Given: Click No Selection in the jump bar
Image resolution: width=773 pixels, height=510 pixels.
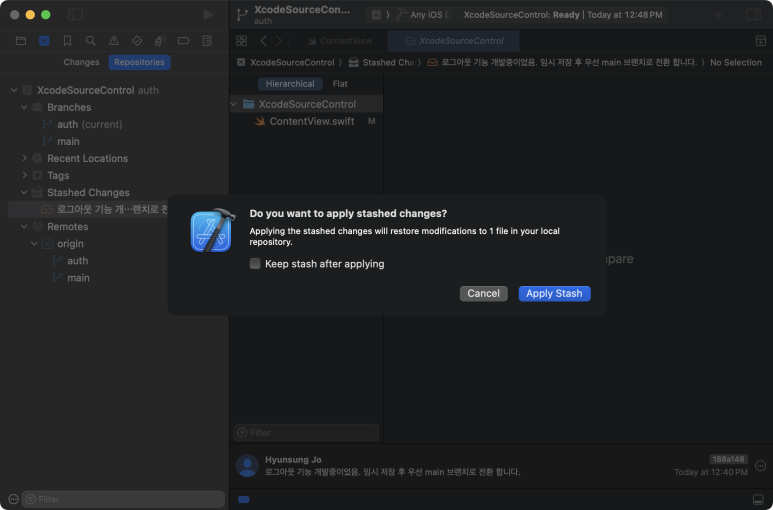Looking at the screenshot, I should [736, 62].
